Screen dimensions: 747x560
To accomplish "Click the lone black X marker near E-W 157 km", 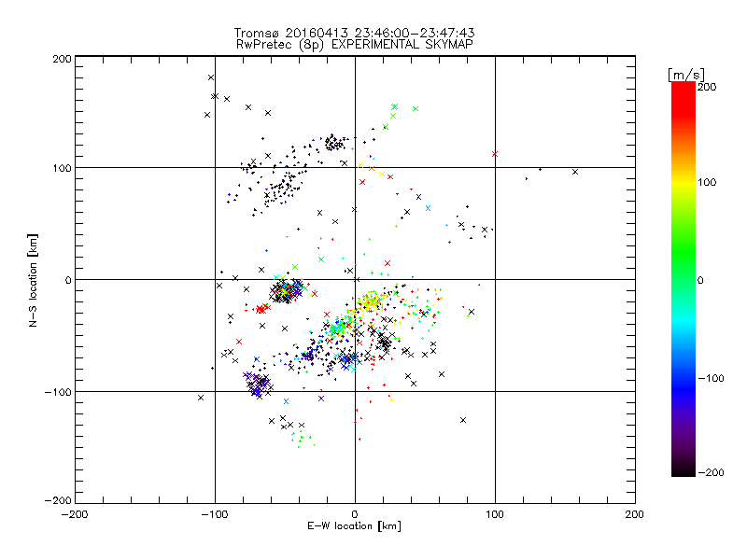I will [x=575, y=172].
